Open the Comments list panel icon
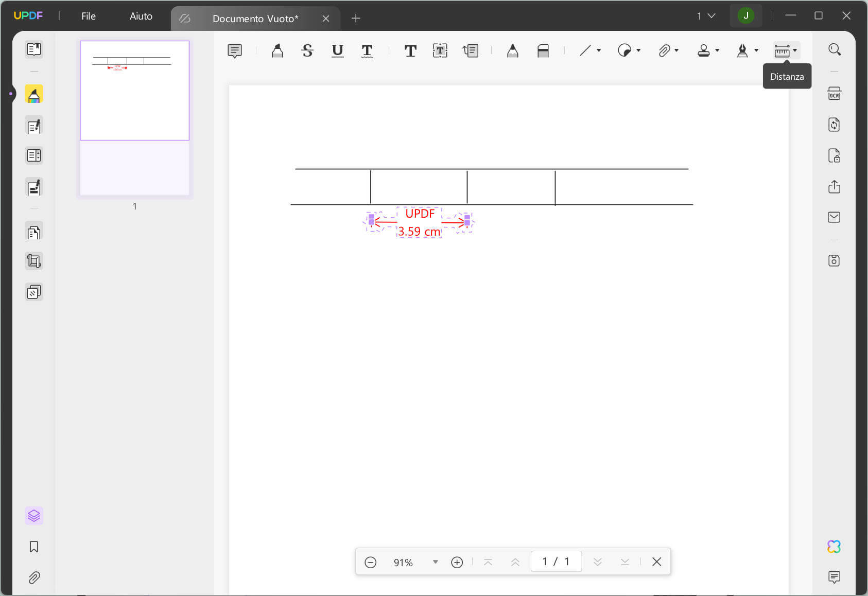Viewport: 868px width, 596px height. click(x=835, y=577)
